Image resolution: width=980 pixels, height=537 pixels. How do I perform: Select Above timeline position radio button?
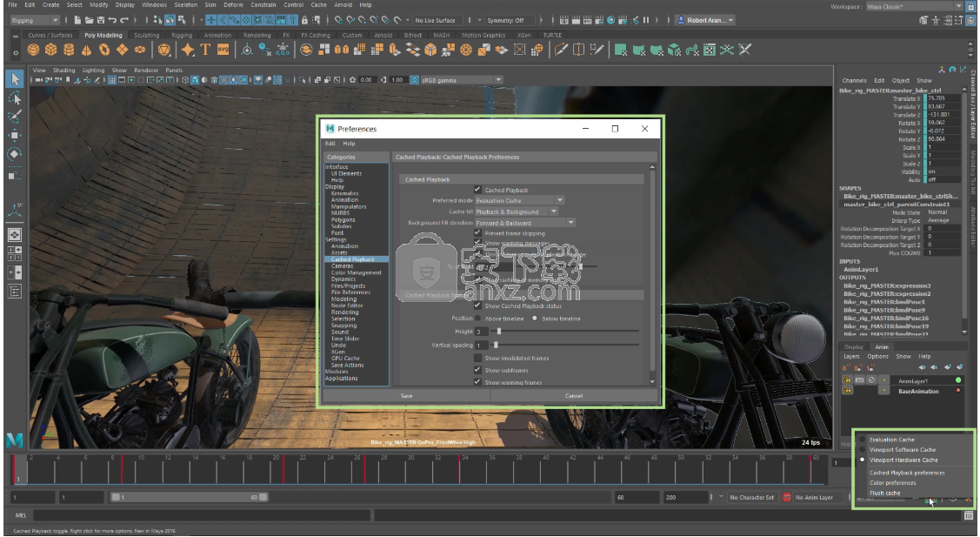[478, 319]
